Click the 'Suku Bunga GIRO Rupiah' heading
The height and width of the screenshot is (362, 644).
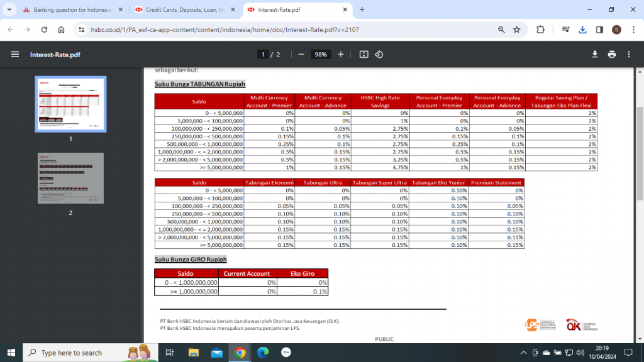click(191, 259)
